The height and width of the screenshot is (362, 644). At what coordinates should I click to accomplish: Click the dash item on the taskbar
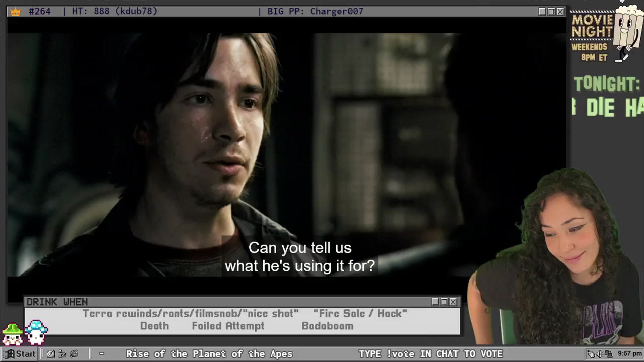102,354
